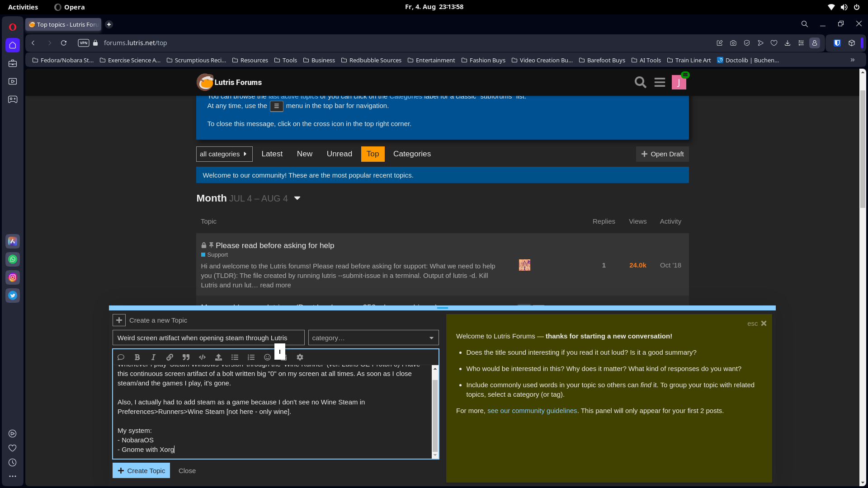Open the Business bookmark folder
The width and height of the screenshot is (868, 488).
coord(319,60)
